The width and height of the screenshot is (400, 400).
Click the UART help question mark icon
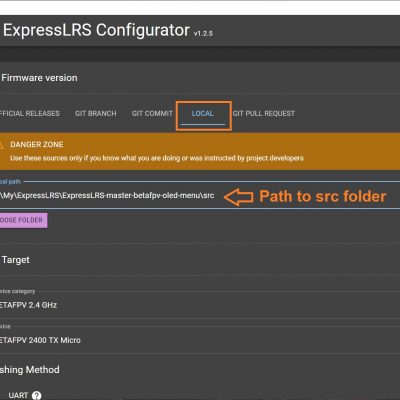37,395
